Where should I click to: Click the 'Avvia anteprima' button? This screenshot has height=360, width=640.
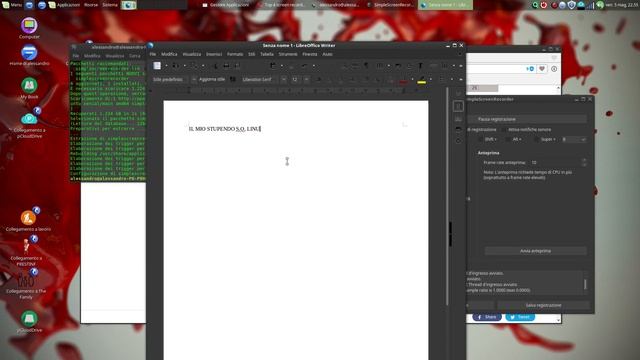[536, 251]
